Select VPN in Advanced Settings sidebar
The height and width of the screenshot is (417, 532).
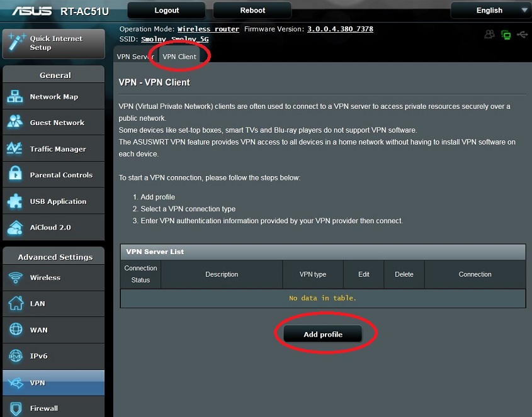pos(54,383)
